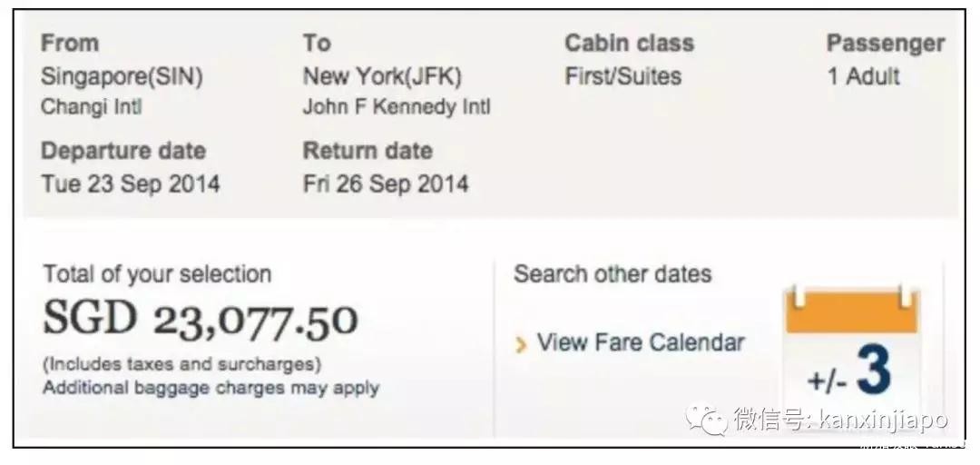Click the Cabin class label
This screenshot has width=980, height=465.
(629, 44)
